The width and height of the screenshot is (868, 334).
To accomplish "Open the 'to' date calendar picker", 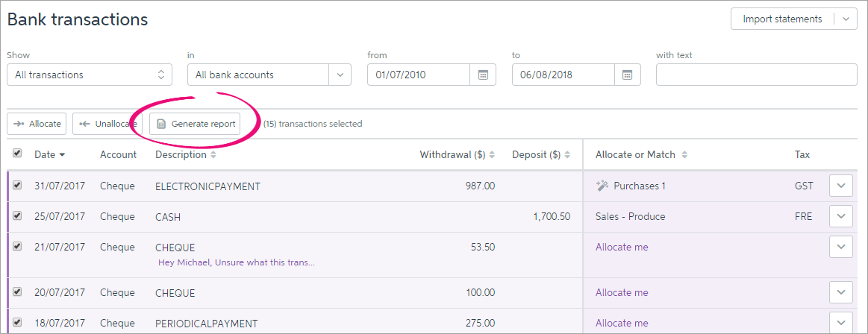I will 627,75.
